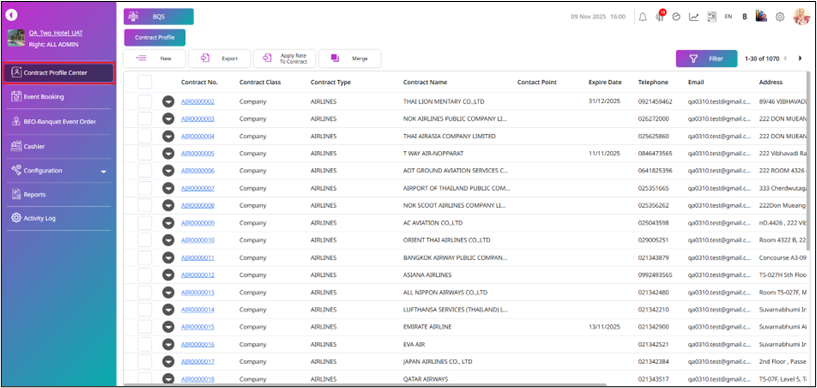The height and width of the screenshot is (388, 817).
Task: Open contract link AIR0000009
Action: pos(197,223)
